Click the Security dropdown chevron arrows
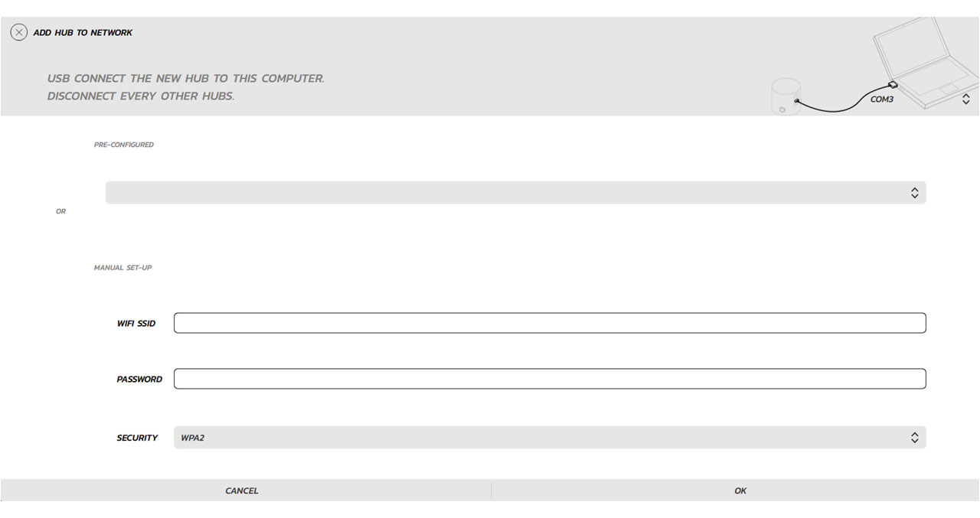 pos(914,438)
